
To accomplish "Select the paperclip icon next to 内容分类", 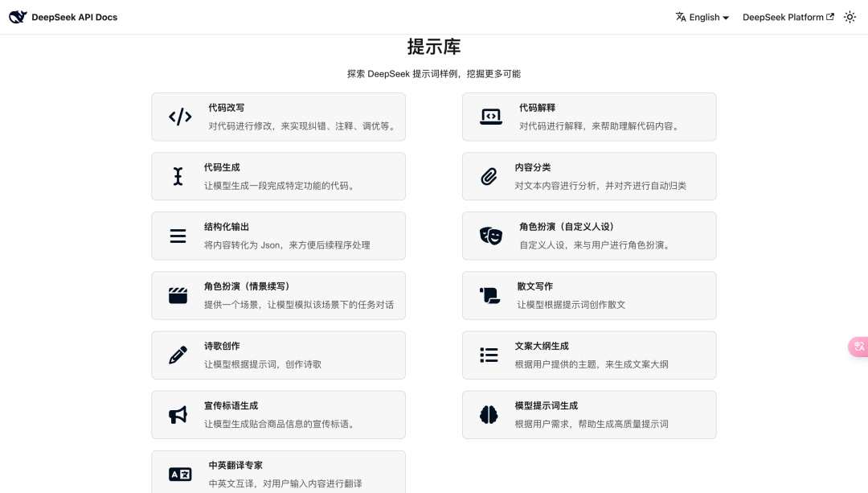I will point(489,176).
